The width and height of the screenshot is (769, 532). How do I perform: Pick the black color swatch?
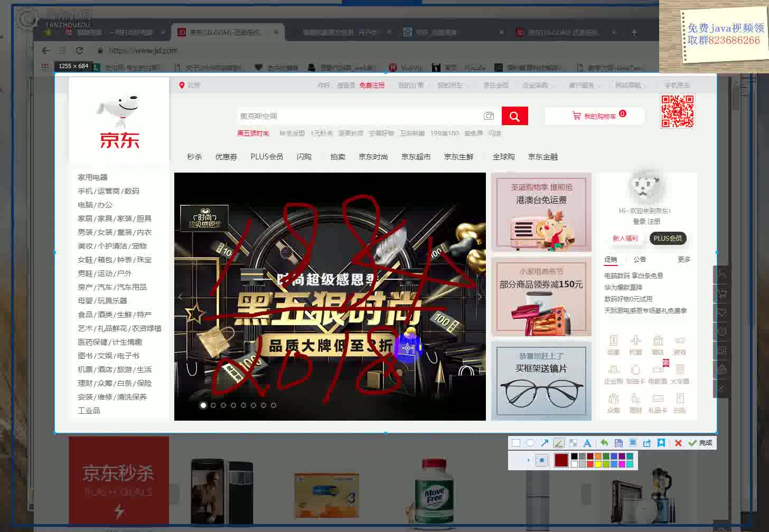[574, 457]
